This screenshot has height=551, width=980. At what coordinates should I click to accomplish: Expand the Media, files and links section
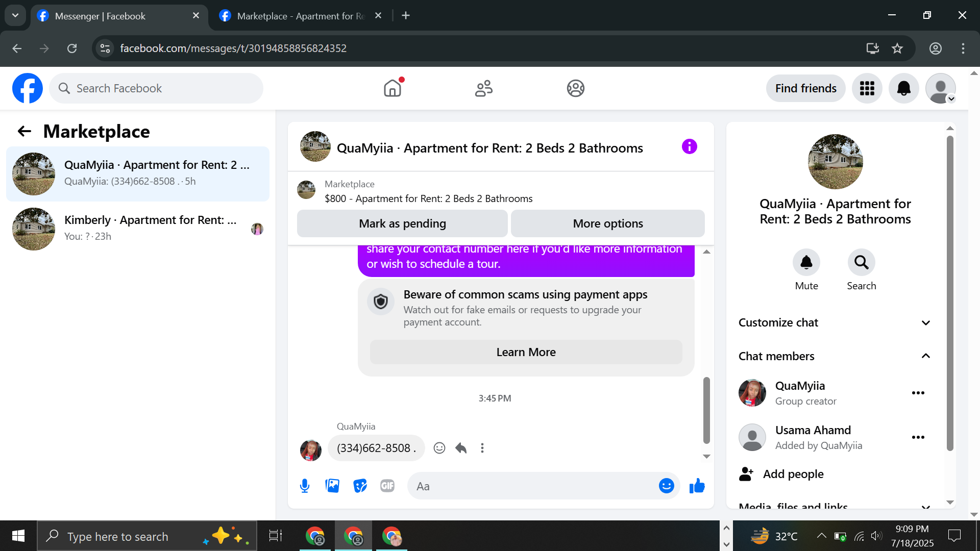(835, 506)
